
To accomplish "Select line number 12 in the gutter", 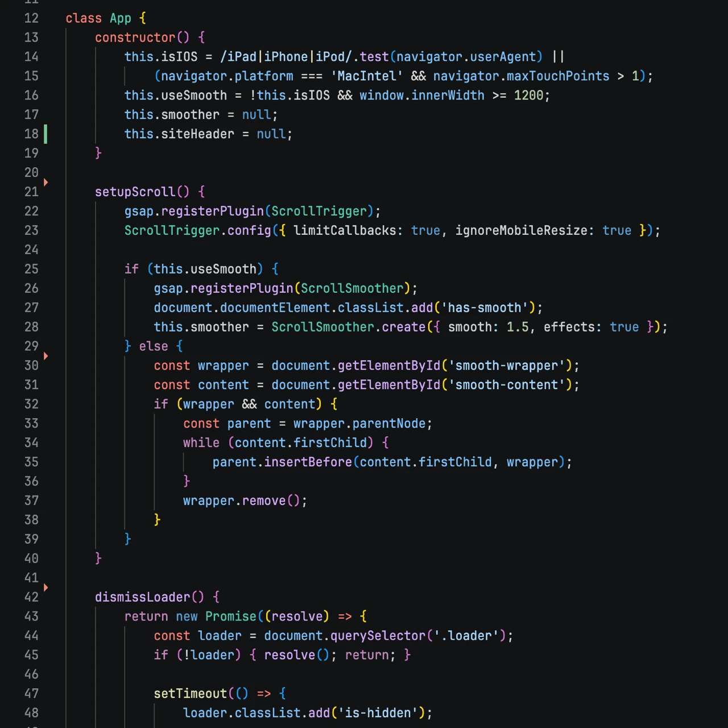I will [x=31, y=18].
